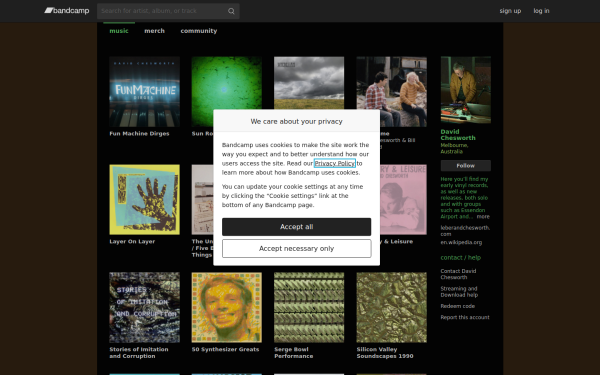Viewport: 600px width, 375px height.
Task: Open the Layer On Layer album cover
Action: tap(144, 199)
